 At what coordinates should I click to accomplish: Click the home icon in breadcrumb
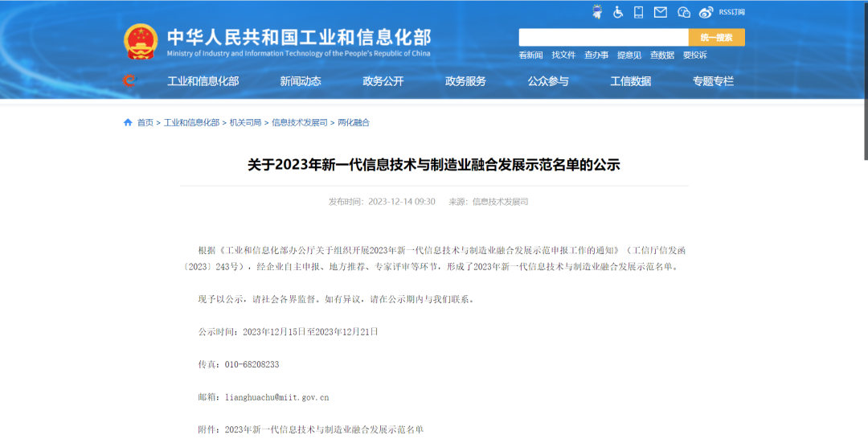point(128,122)
